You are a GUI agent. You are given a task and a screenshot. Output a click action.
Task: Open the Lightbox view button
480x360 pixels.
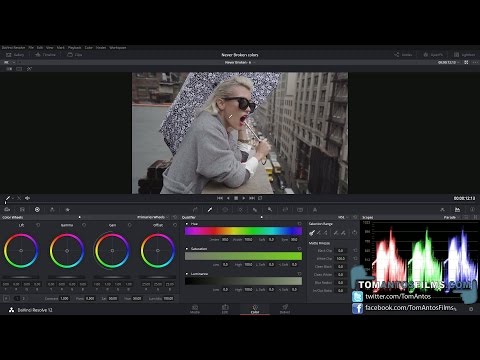point(464,55)
